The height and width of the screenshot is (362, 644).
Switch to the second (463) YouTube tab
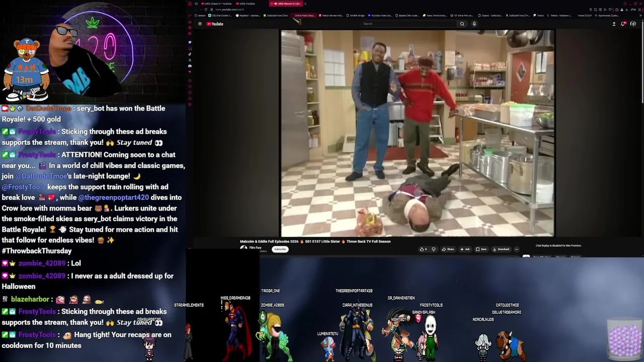tap(246, 4)
